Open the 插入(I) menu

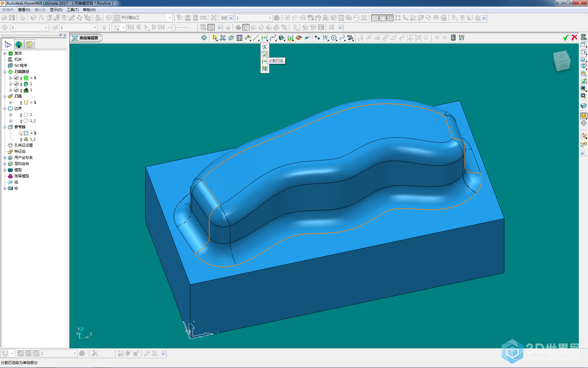point(40,10)
